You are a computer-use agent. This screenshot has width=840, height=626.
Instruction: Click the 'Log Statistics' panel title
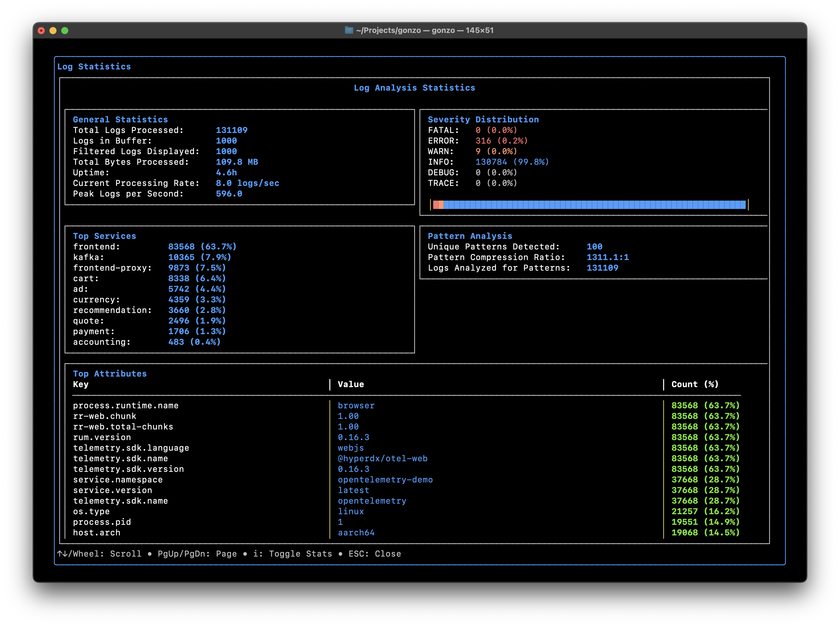[x=94, y=67]
